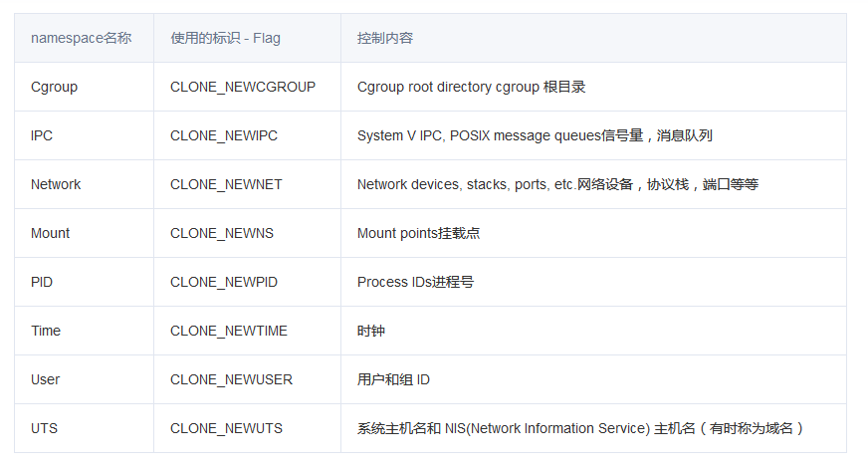Select the CLONE_NEWUSER flag cell

tap(248, 379)
